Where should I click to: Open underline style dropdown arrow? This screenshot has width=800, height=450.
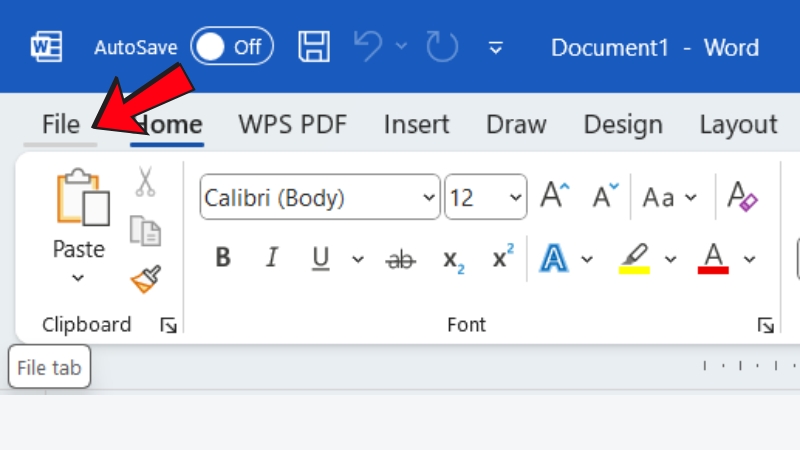tap(358, 259)
